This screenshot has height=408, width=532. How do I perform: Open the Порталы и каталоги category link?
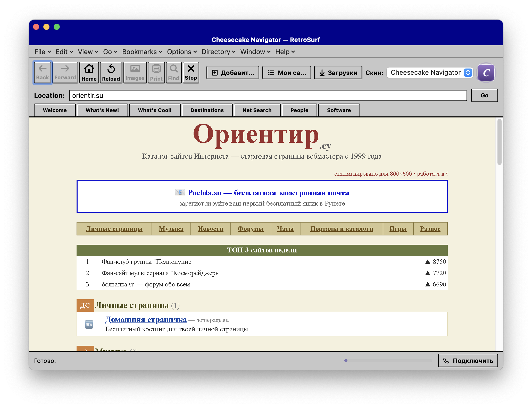(x=342, y=229)
